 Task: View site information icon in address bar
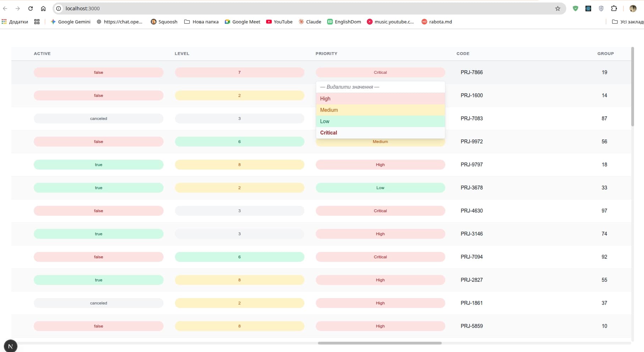click(59, 9)
